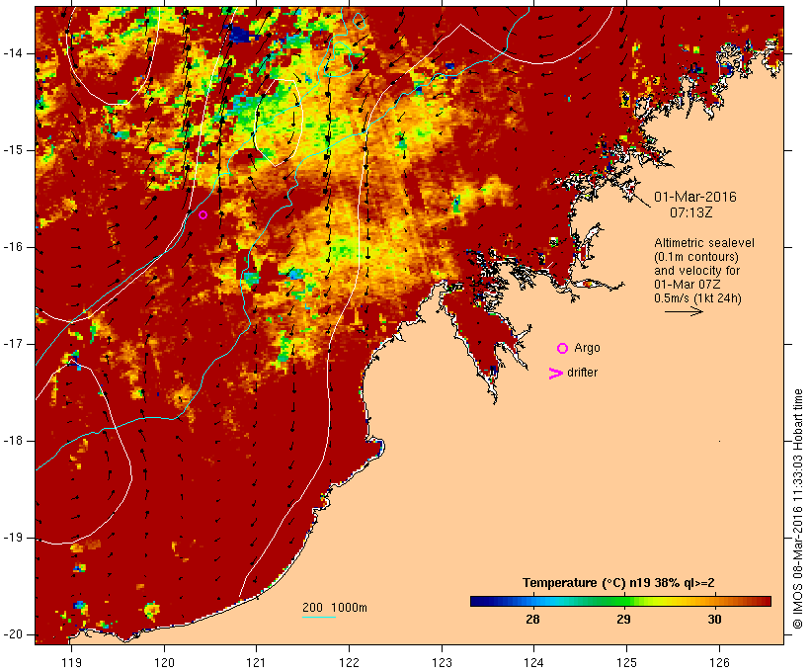
Task: Click the '28' color bar tick label
Action: tap(532, 619)
